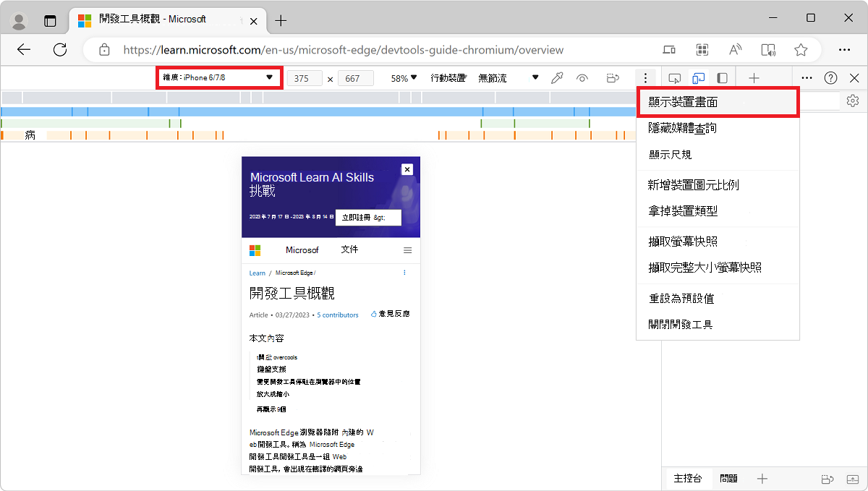Toggle vision deficiency eye icon
868x491 pixels.
583,78
